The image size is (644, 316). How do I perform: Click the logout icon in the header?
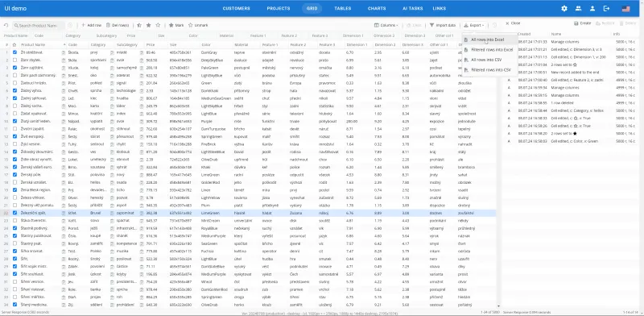pyautogui.click(x=606, y=8)
